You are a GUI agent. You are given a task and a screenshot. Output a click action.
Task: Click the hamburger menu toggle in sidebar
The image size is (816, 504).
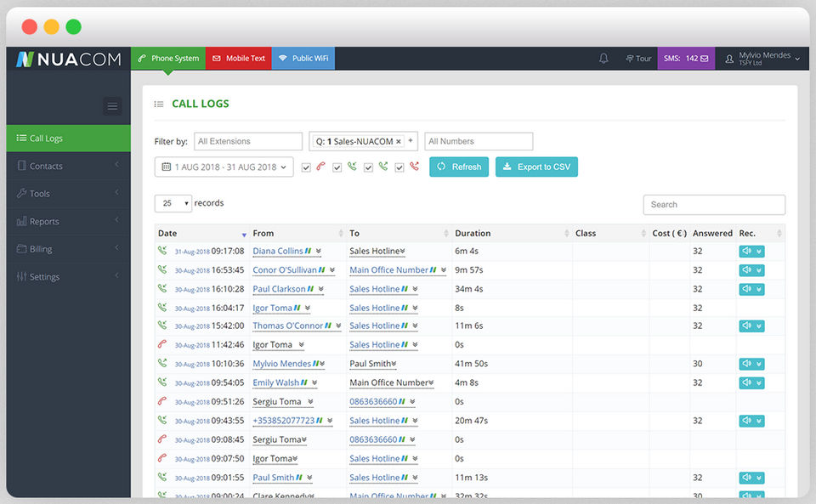pos(112,106)
